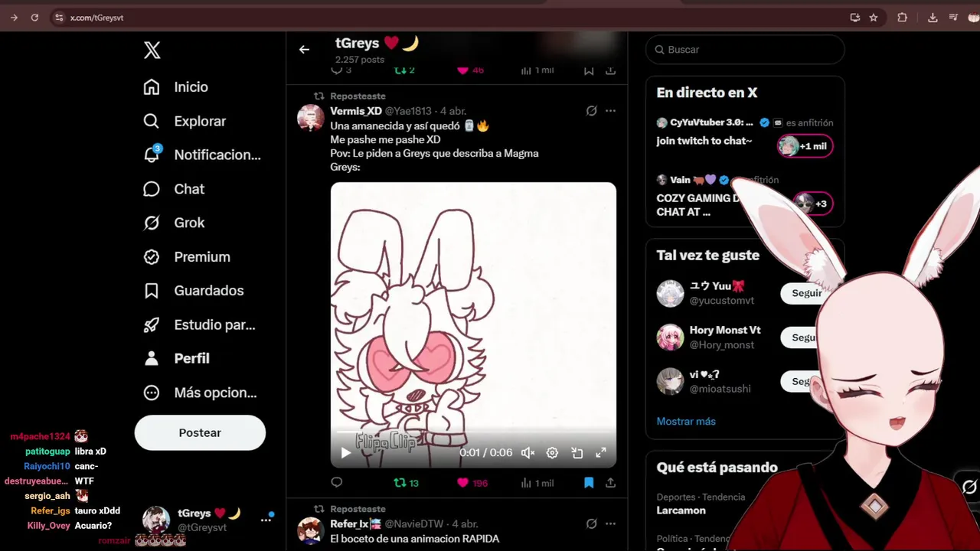Image resolution: width=980 pixels, height=551 pixels.
Task: Click browser forward arrow
Action: coord(14,18)
